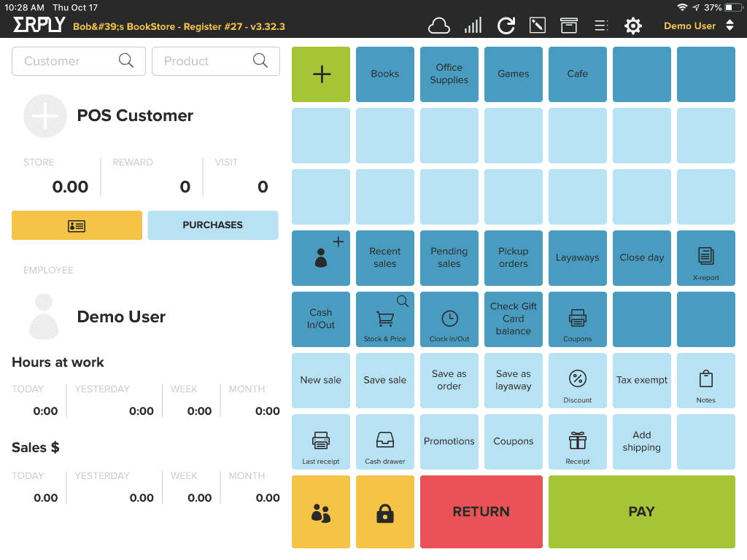Open the Cash drawer icon
The width and height of the screenshot is (747, 560).
[x=384, y=441]
